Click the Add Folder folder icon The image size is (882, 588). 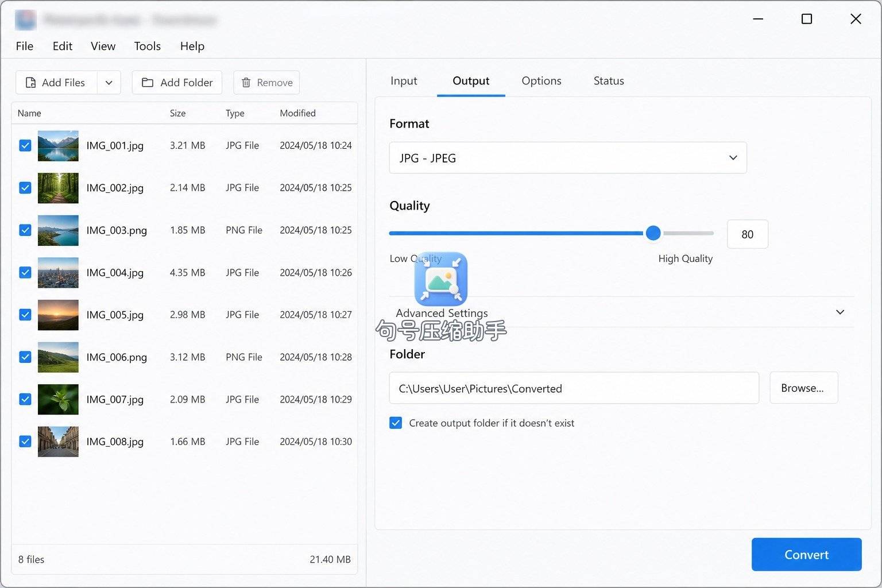click(x=148, y=83)
